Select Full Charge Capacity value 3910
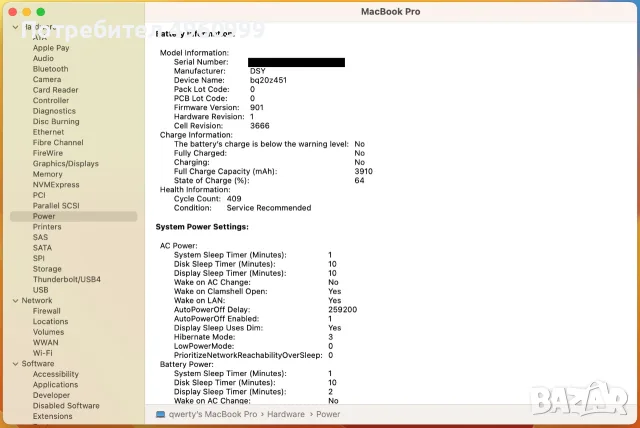 coord(364,172)
